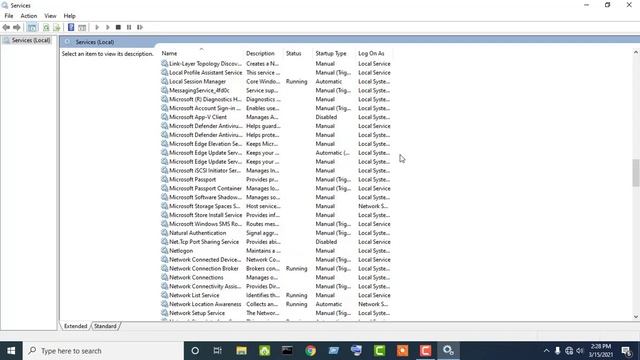Image resolution: width=640 pixels, height=360 pixels.
Task: Toggle the Show/Hide Console Tree toolbar icon
Action: (x=32, y=27)
